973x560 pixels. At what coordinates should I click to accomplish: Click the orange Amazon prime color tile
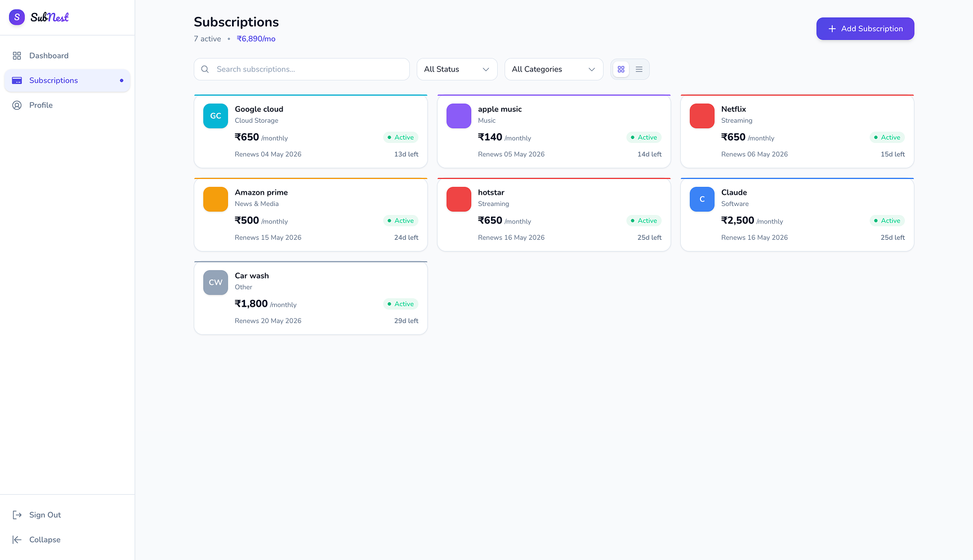point(216,199)
